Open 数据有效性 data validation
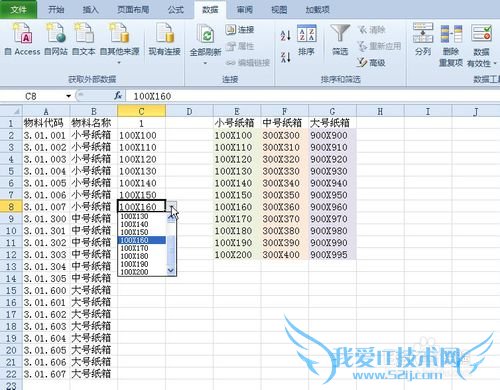This screenshot has height=390, width=500. pos(482,45)
